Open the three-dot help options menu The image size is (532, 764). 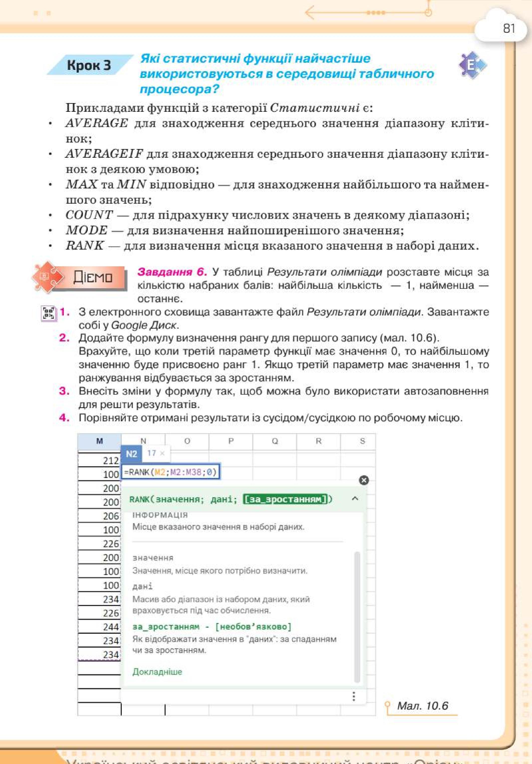[354, 696]
